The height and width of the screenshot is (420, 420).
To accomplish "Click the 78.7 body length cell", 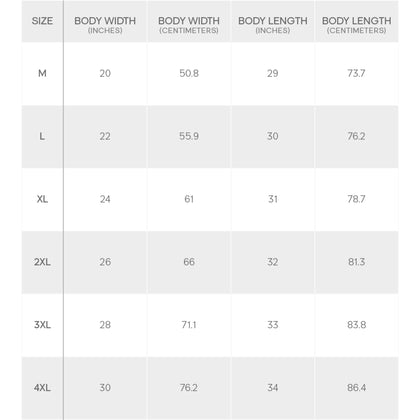I will coord(356,199).
